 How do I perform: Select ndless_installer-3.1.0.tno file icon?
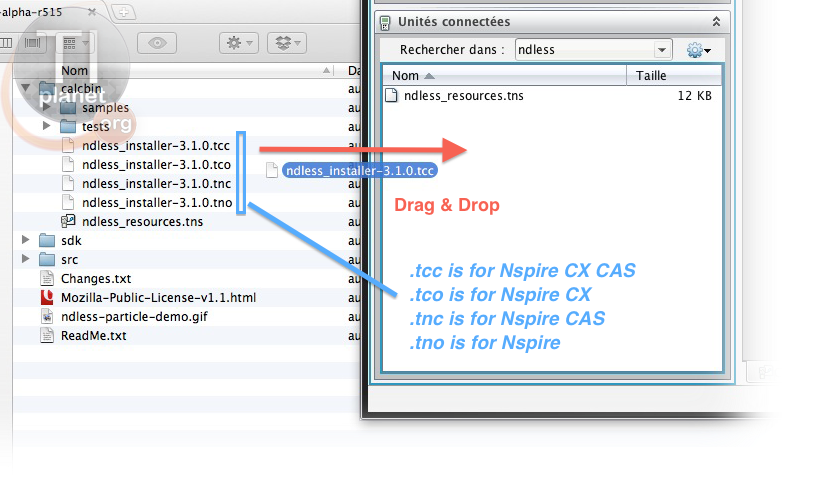pyautogui.click(x=68, y=202)
